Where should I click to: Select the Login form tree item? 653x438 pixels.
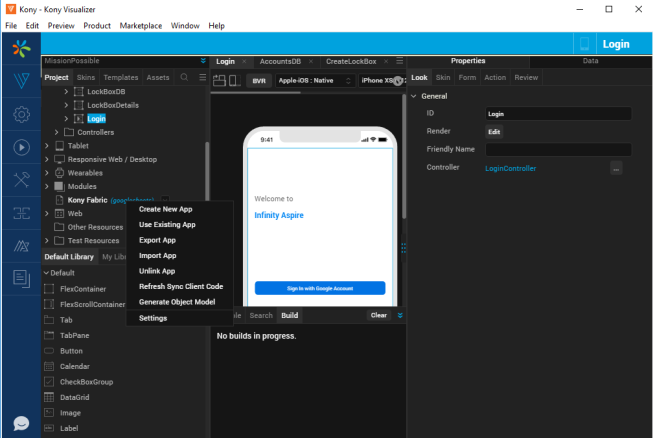tap(96, 119)
